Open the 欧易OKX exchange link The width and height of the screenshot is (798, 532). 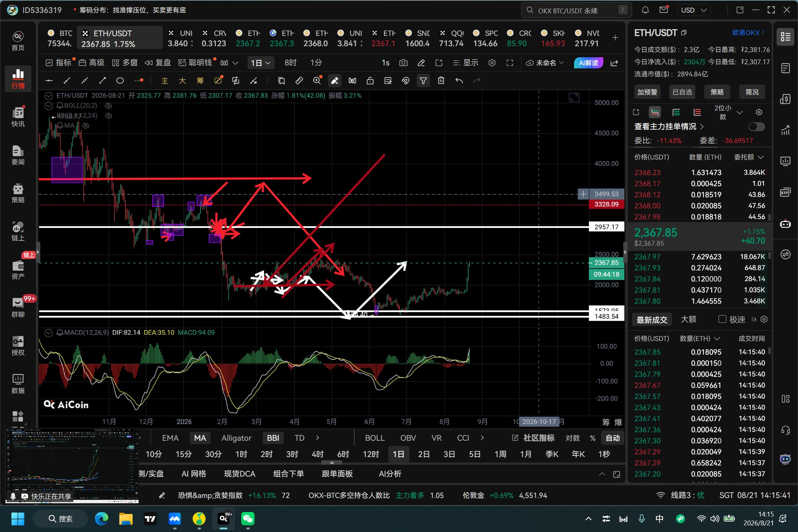coord(748,33)
